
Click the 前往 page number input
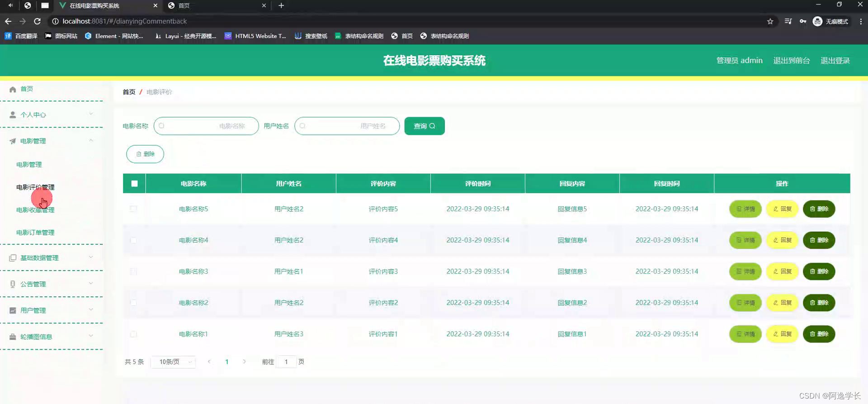(x=286, y=362)
